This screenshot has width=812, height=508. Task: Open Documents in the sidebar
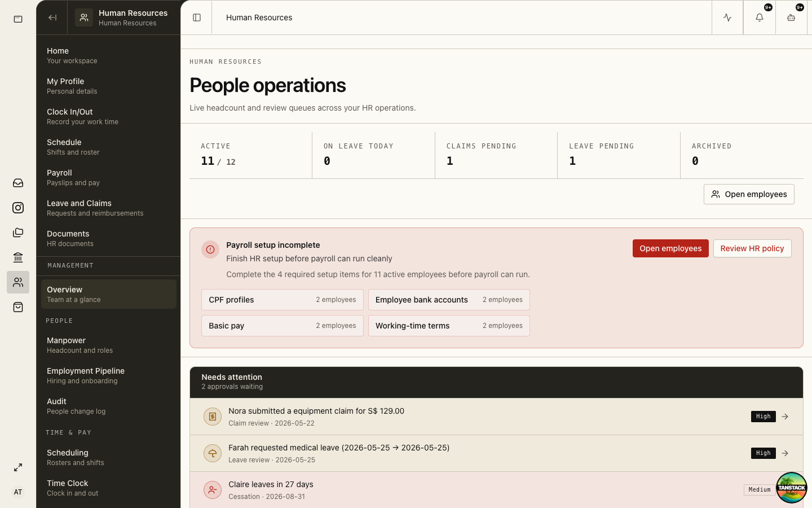coord(108,238)
